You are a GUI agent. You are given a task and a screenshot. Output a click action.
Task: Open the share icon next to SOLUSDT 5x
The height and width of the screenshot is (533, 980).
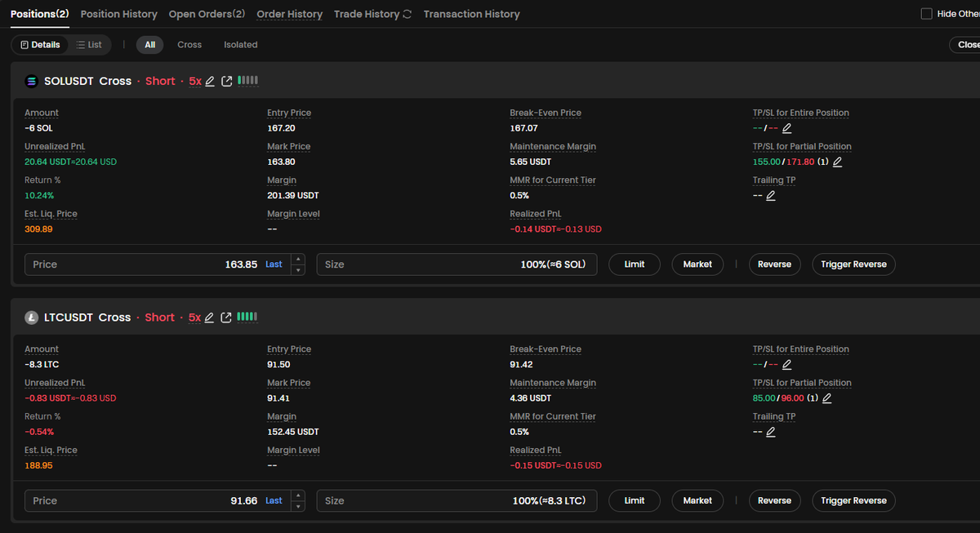[x=227, y=81]
